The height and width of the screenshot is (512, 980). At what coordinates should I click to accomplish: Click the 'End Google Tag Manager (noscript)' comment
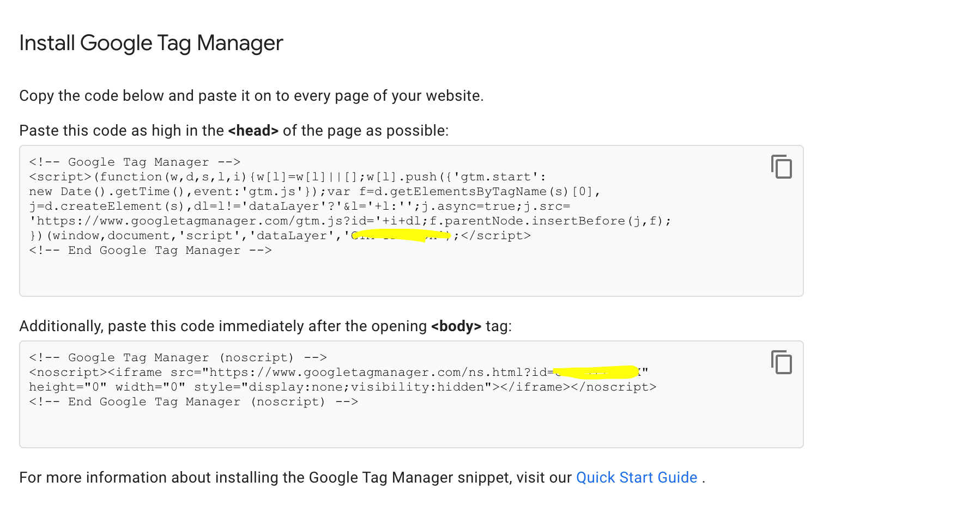click(x=193, y=402)
